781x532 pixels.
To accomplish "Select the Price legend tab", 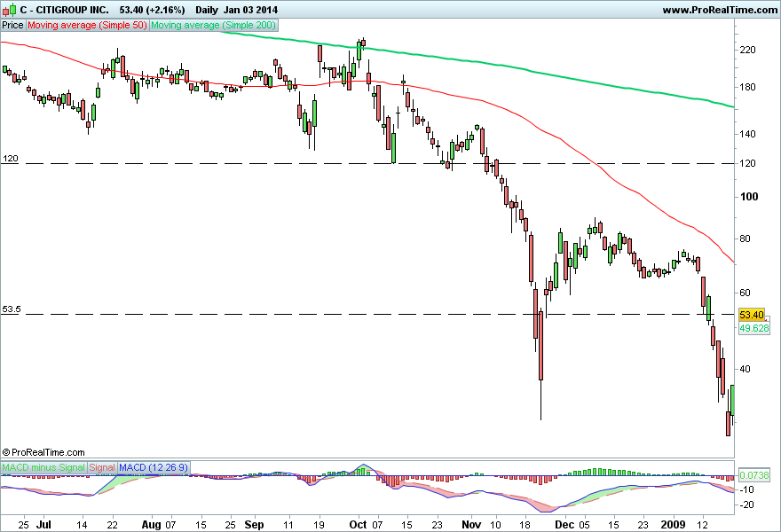I will point(13,25).
